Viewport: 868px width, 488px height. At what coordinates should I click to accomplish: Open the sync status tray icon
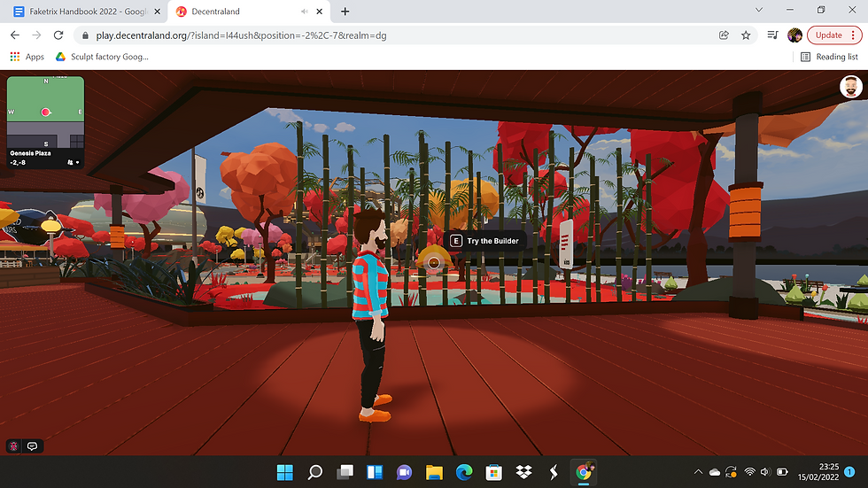pos(732,472)
